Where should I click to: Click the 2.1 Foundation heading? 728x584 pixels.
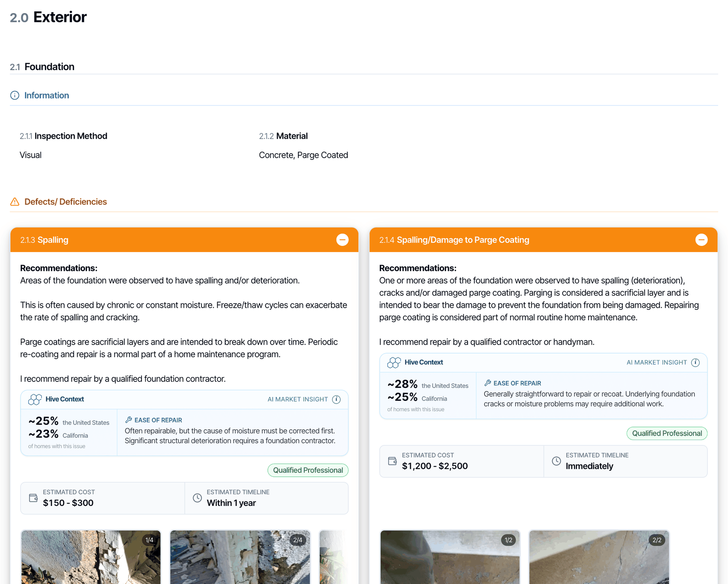click(x=42, y=67)
